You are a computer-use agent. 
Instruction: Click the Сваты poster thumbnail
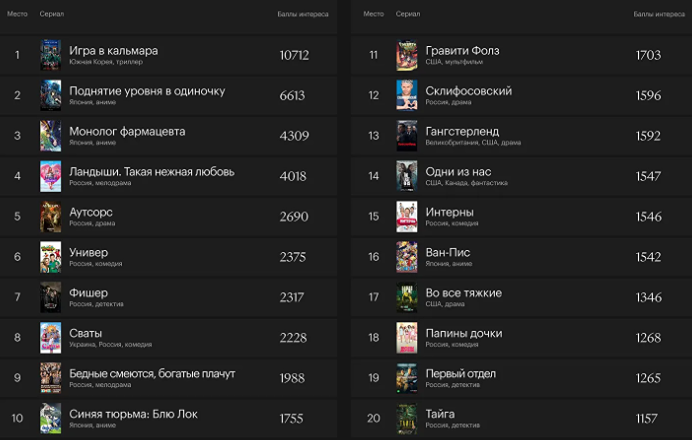tap(51, 337)
